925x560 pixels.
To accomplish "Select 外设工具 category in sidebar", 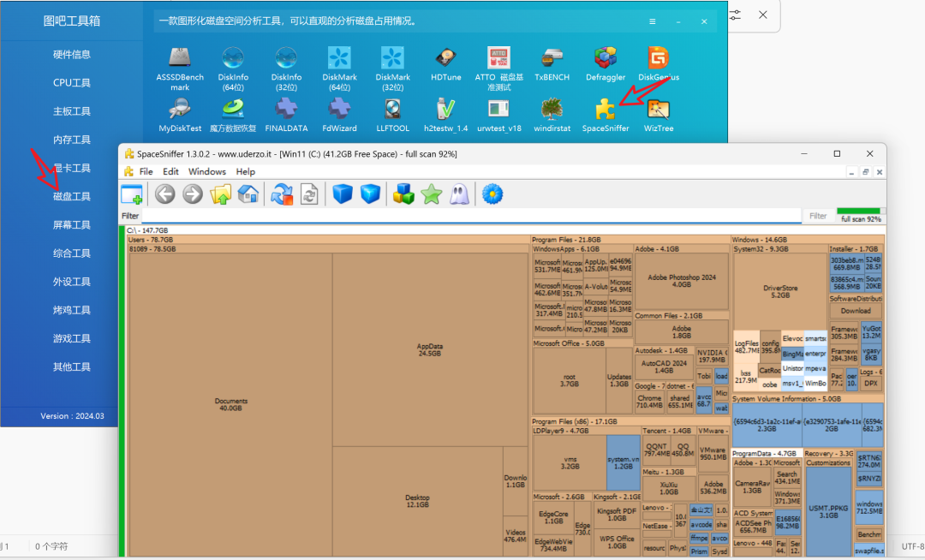I will tap(71, 282).
